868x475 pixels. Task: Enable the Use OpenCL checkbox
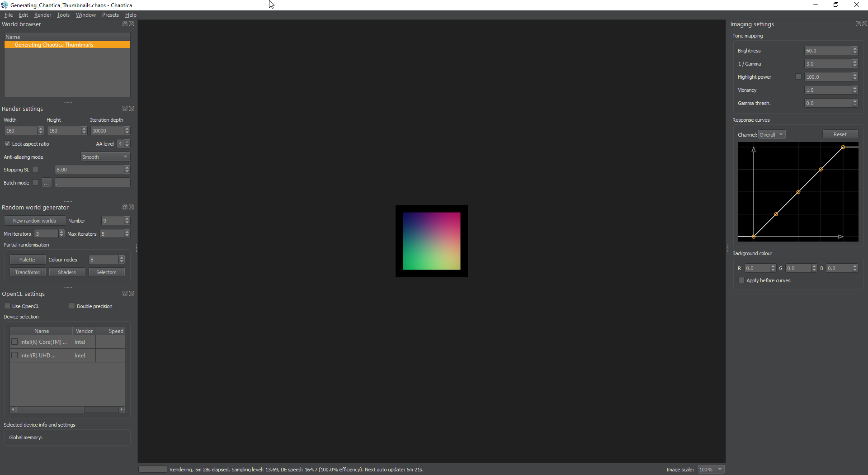(x=7, y=306)
